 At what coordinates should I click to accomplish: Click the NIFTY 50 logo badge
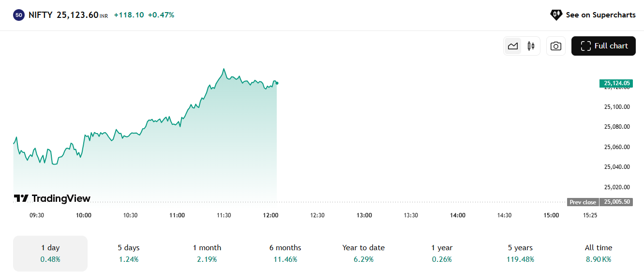tap(19, 15)
